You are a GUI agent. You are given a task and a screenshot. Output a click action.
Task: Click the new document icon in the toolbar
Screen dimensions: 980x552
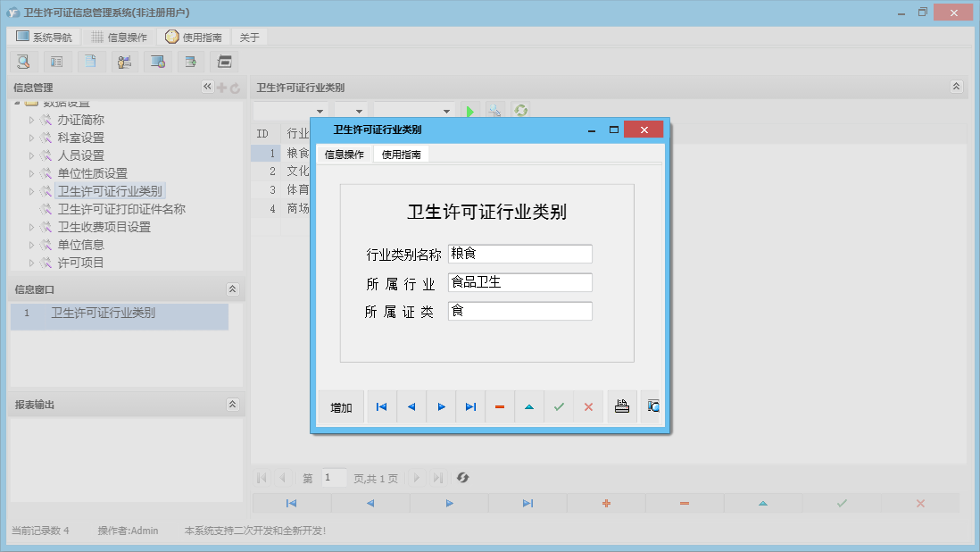pyautogui.click(x=90, y=62)
